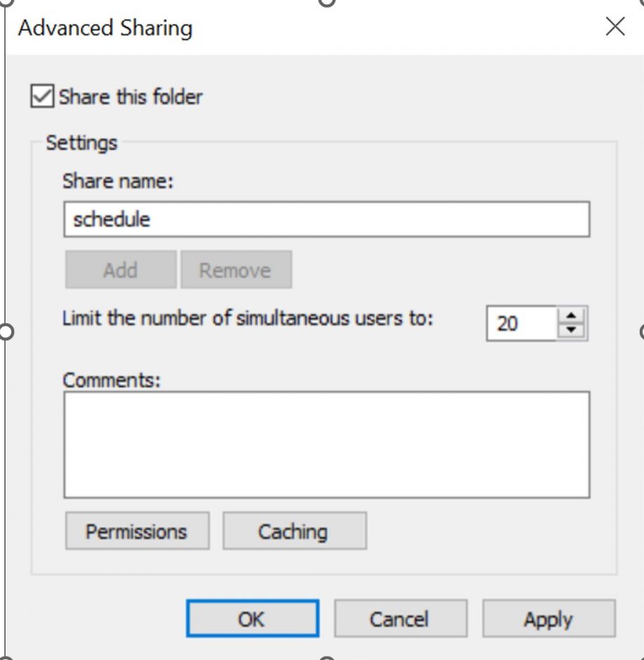Increase user limit with the up arrow
The image size is (644, 660).
[573, 316]
